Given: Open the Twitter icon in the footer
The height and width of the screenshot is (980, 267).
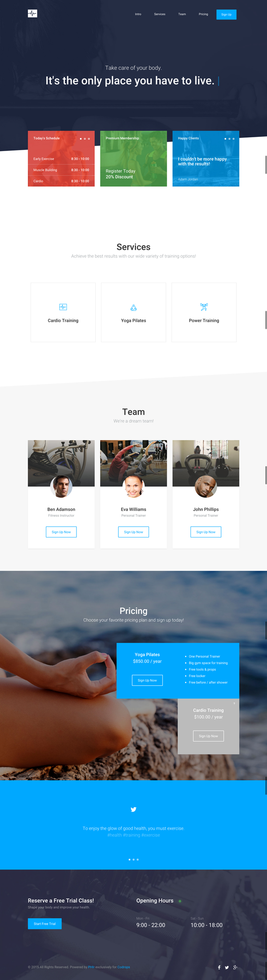Looking at the screenshot, I should [x=227, y=967].
